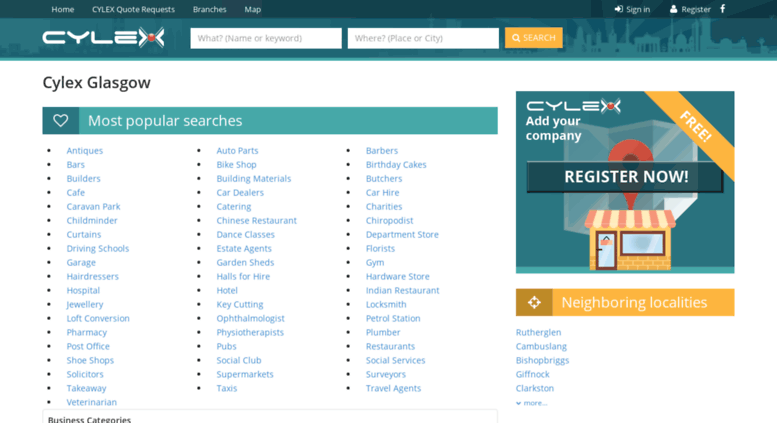View Bike Shop listings

coord(236,164)
